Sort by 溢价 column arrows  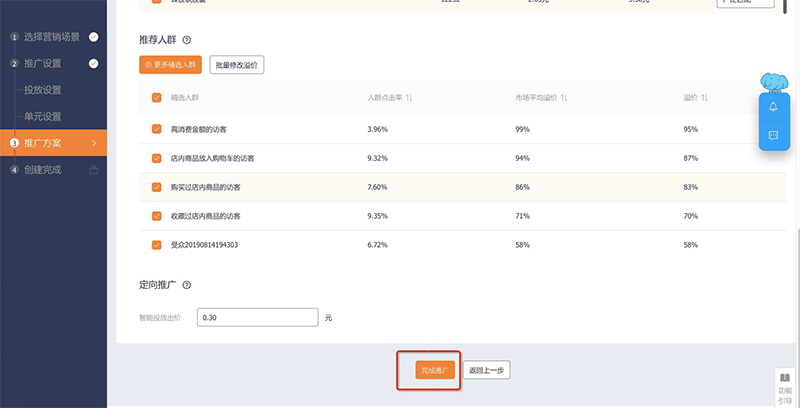705,97
